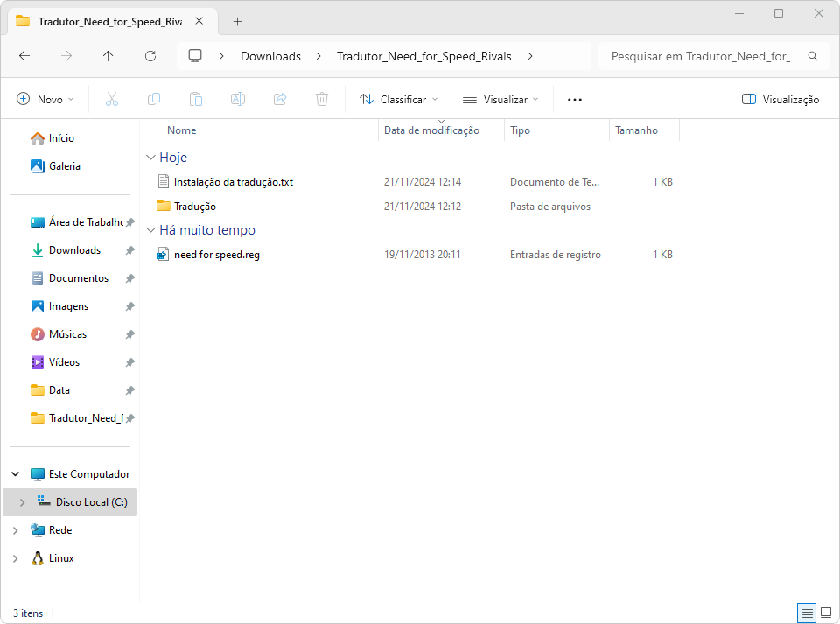Click chevron after Tradutor_Need_for_Speed_Rivals breadcrumb
Viewport: 840px width, 624px height.
(530, 56)
